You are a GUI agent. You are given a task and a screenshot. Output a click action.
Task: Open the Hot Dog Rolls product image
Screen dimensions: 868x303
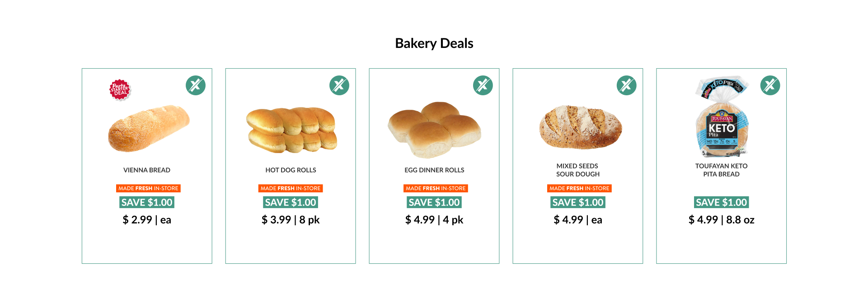pyautogui.click(x=291, y=131)
